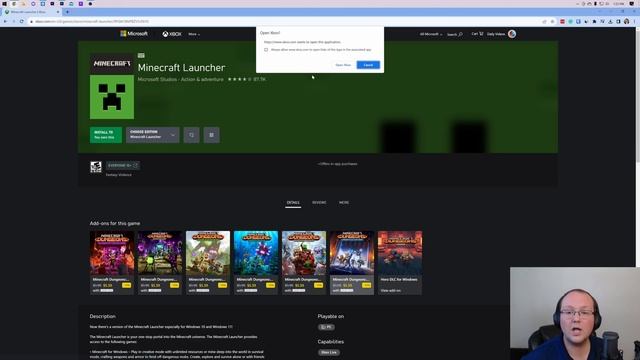The width and height of the screenshot is (640, 360).
Task: Click the red extension icon in browser toolbar
Action: point(562,21)
